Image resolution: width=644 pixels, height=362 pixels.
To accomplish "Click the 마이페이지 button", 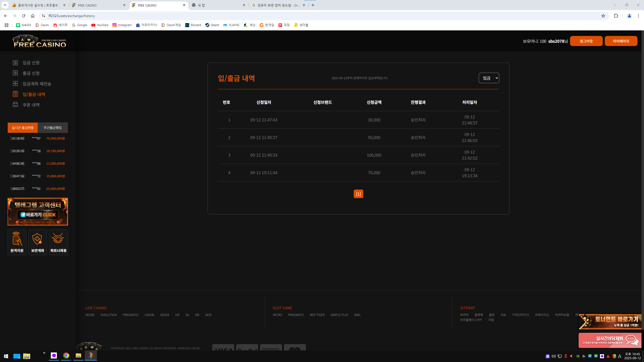I will click(621, 41).
